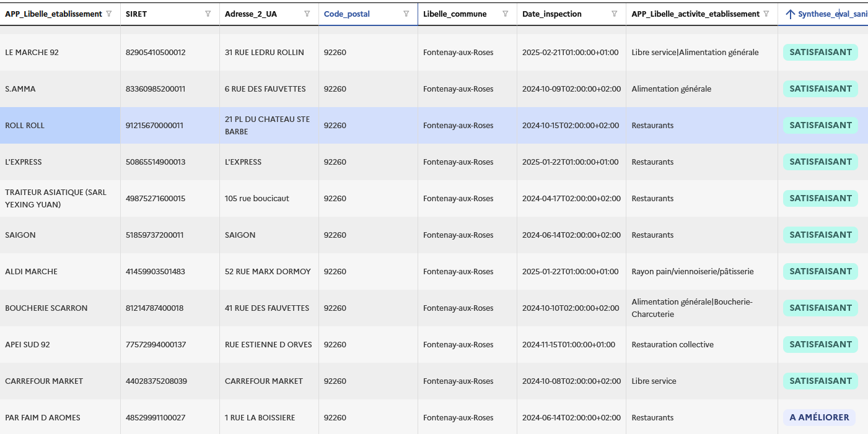Click Synthese_eval_sanit column header text
The width and height of the screenshot is (868, 434).
pyautogui.click(x=833, y=14)
